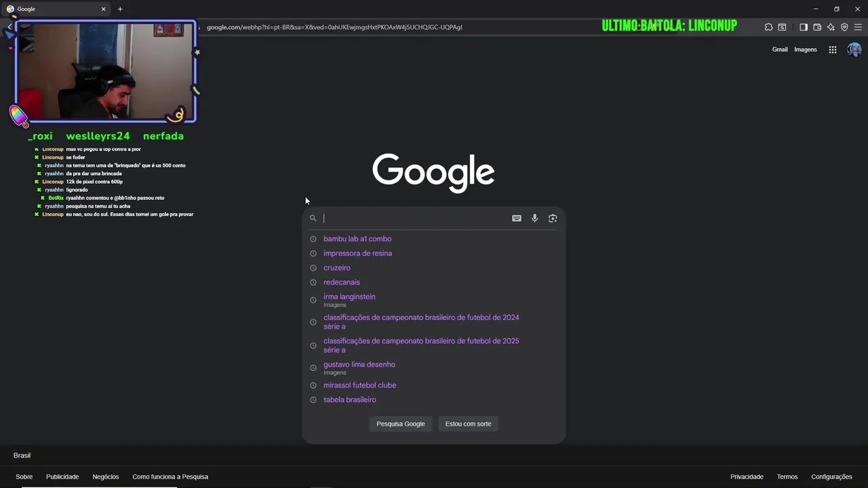Open the Negócios footer link
The image size is (868, 488).
click(x=106, y=476)
